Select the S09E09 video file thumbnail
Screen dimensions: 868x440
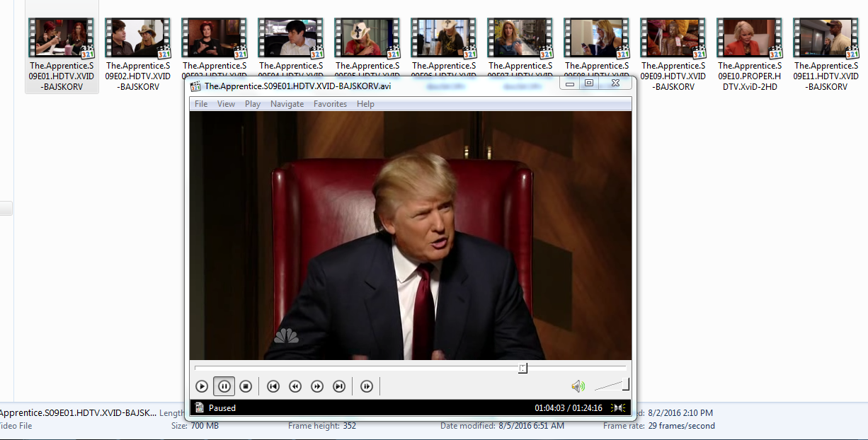(673, 38)
